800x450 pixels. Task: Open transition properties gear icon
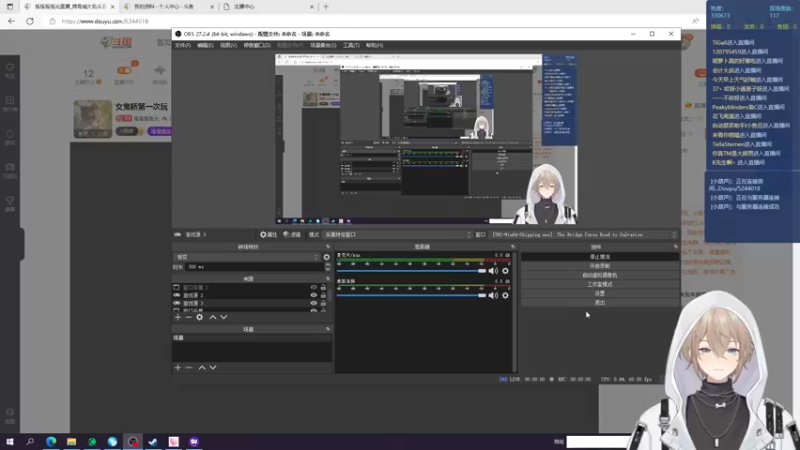tap(327, 257)
